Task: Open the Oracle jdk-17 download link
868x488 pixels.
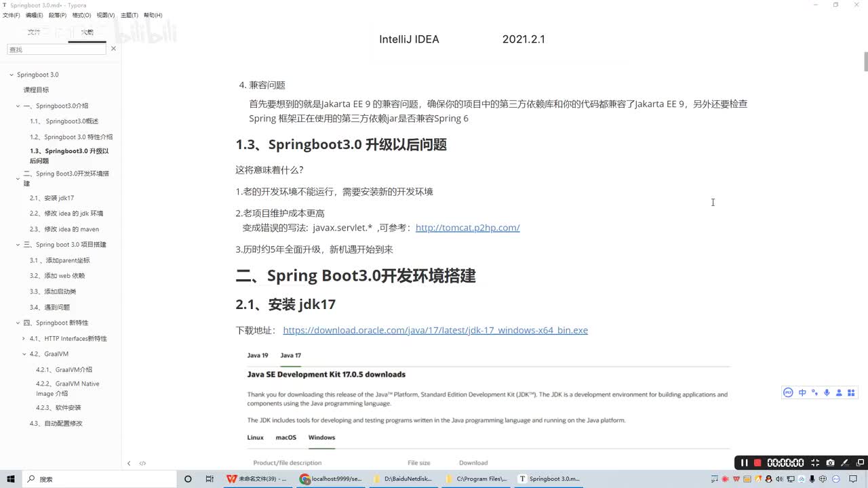Action: click(x=435, y=330)
